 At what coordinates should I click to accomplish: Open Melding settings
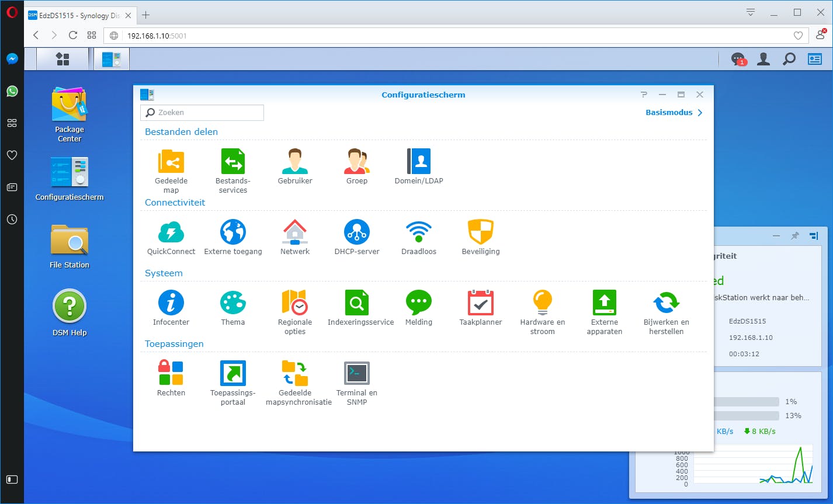(419, 308)
